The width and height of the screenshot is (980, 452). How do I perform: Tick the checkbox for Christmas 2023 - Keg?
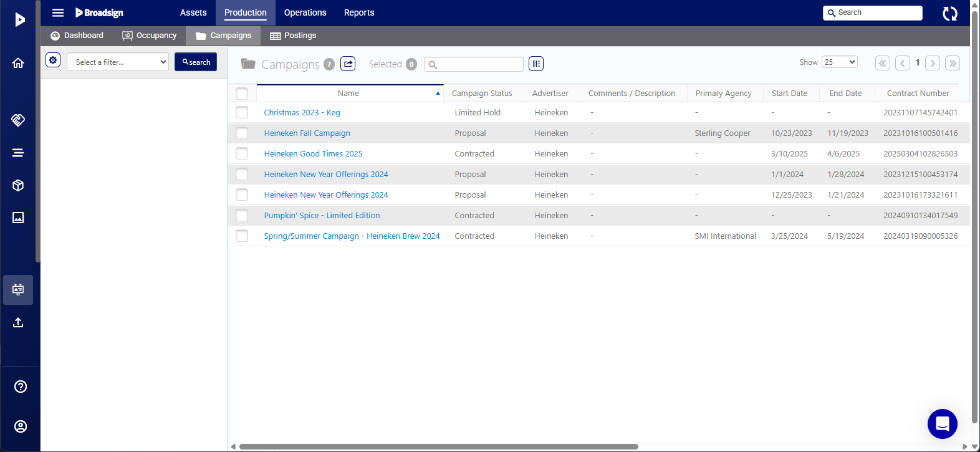click(242, 113)
